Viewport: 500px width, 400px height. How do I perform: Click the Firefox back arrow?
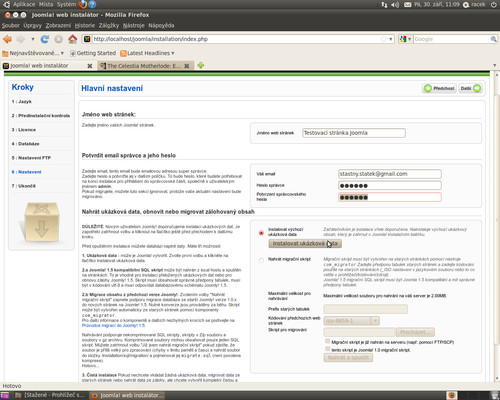coord(7,39)
